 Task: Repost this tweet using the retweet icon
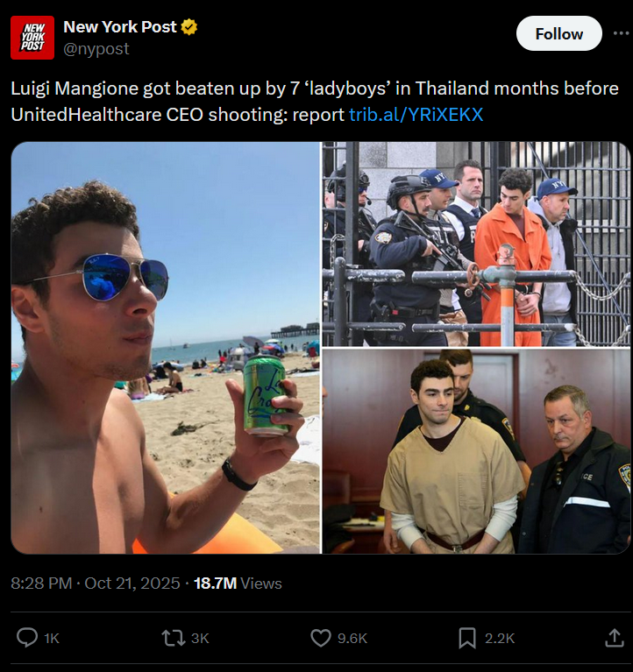click(173, 638)
